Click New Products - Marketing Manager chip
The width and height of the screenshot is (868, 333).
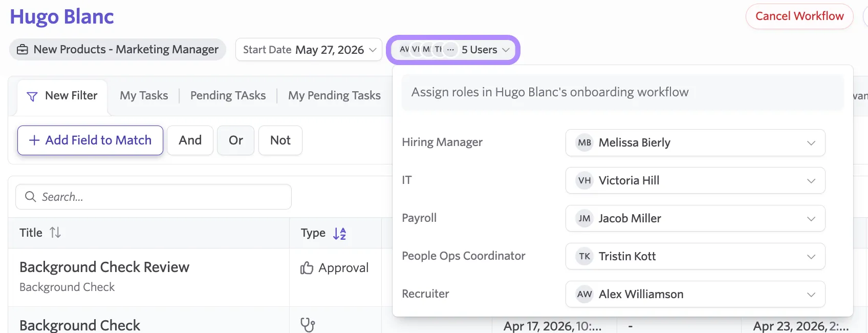pos(118,50)
